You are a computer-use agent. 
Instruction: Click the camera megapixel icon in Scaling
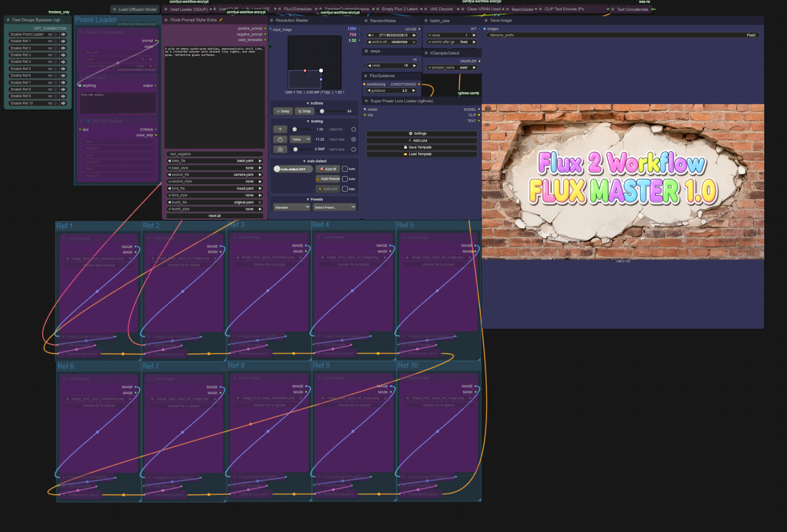(280, 150)
